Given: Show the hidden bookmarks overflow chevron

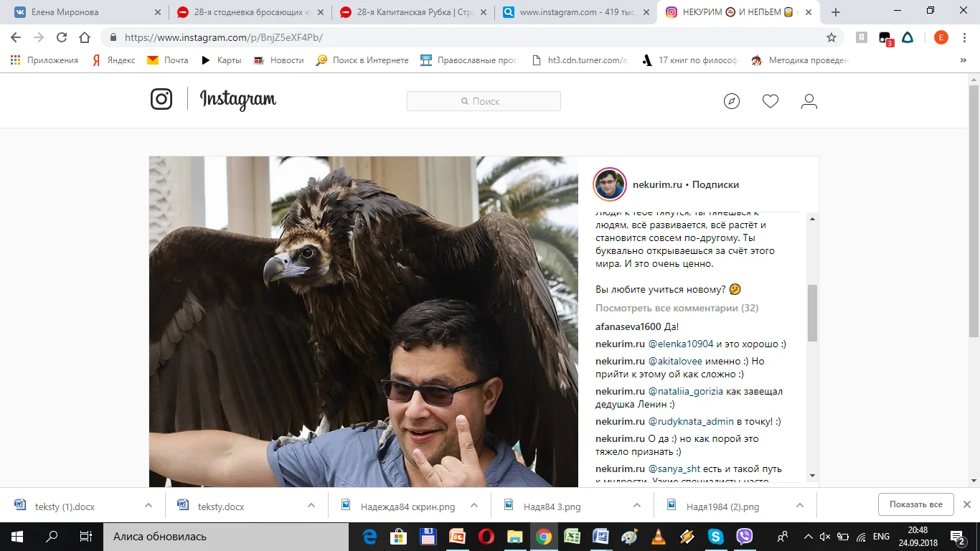Looking at the screenshot, I should pyautogui.click(x=963, y=60).
